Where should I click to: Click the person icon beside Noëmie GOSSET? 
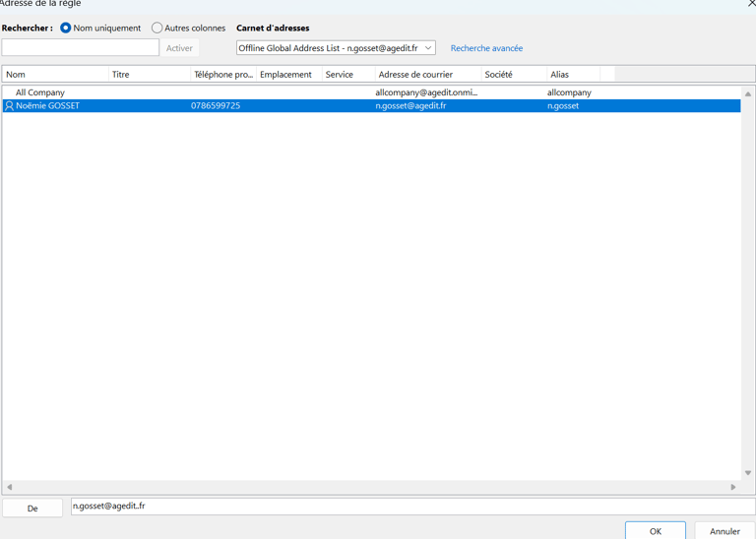click(9, 106)
